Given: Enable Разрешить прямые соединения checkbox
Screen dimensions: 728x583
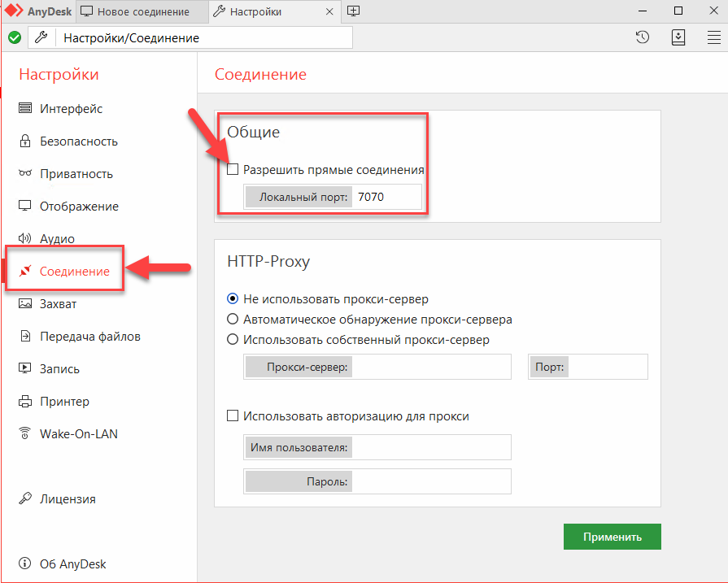Looking at the screenshot, I should tap(233, 169).
